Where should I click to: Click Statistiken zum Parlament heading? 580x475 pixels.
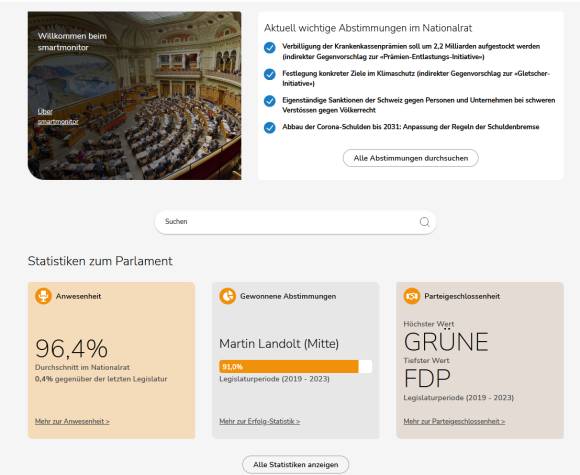point(100,261)
